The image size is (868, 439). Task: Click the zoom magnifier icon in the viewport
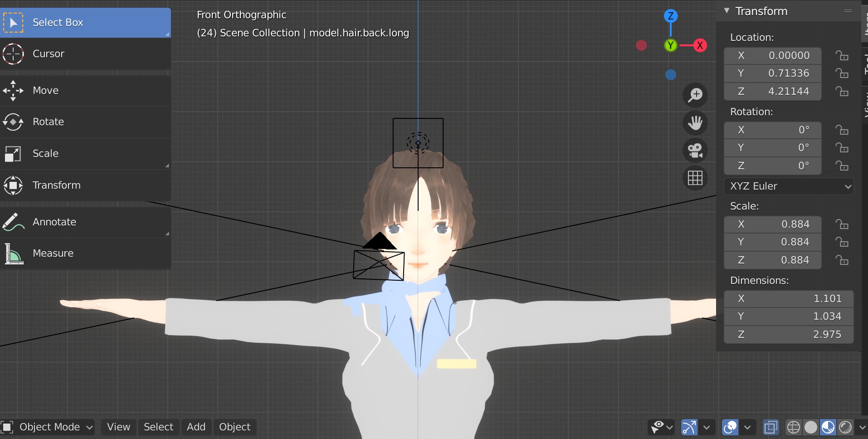pyautogui.click(x=696, y=95)
